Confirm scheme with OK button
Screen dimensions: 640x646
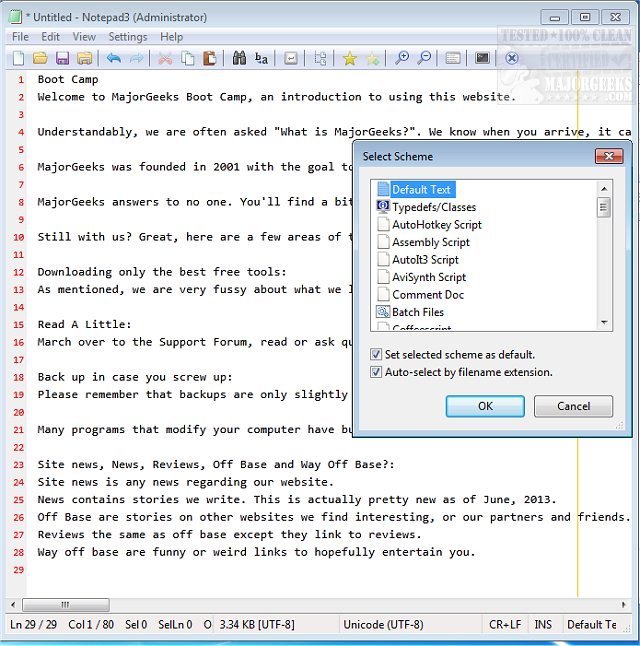tap(485, 406)
